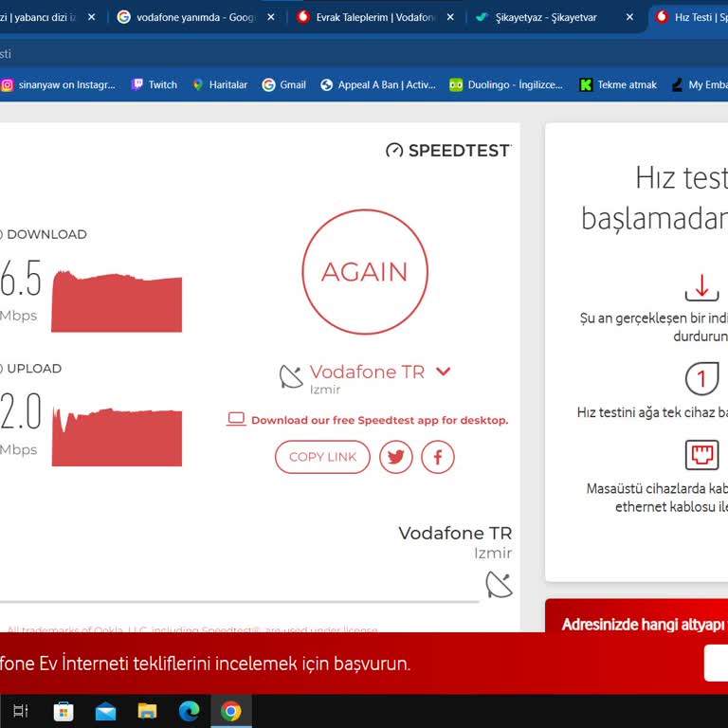Open Microsoft Store from the taskbar
The height and width of the screenshot is (728, 728).
(64, 711)
